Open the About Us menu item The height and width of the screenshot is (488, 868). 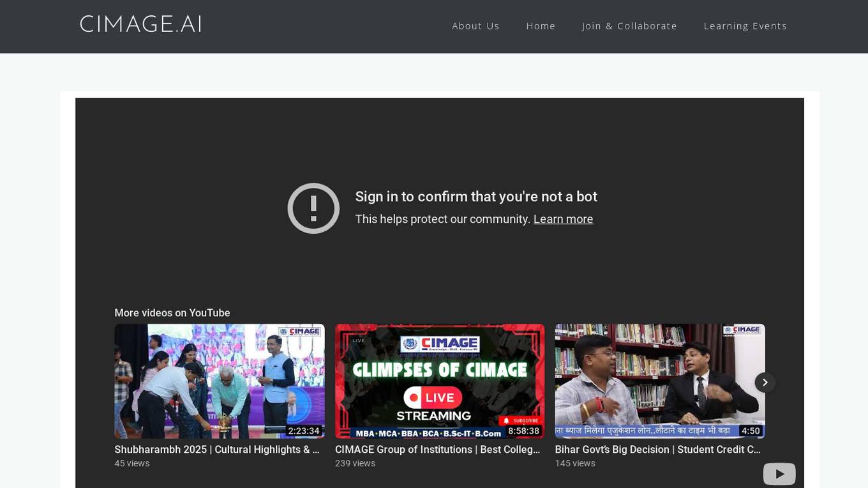click(x=475, y=26)
